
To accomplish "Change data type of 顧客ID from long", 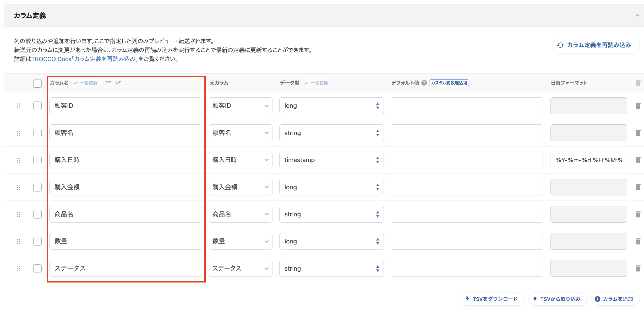I will [331, 106].
